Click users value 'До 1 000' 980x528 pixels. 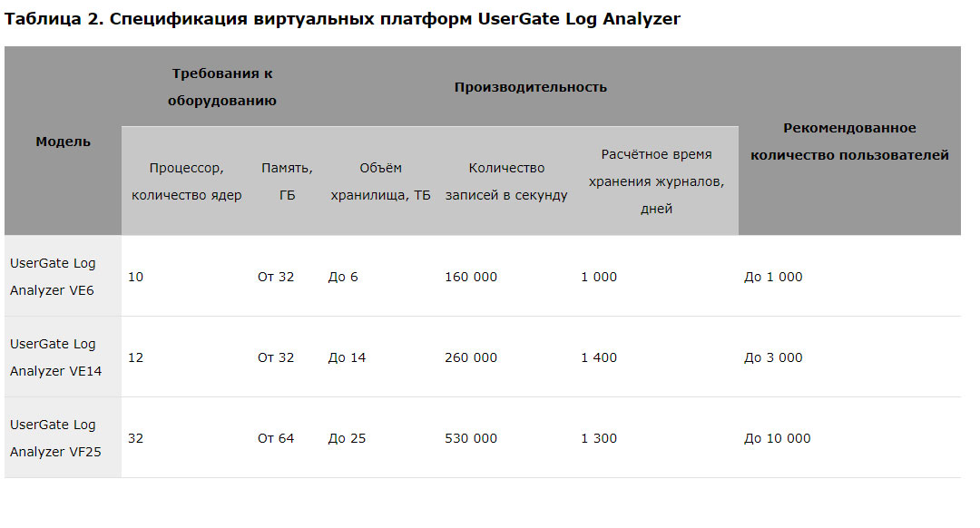[x=773, y=276]
